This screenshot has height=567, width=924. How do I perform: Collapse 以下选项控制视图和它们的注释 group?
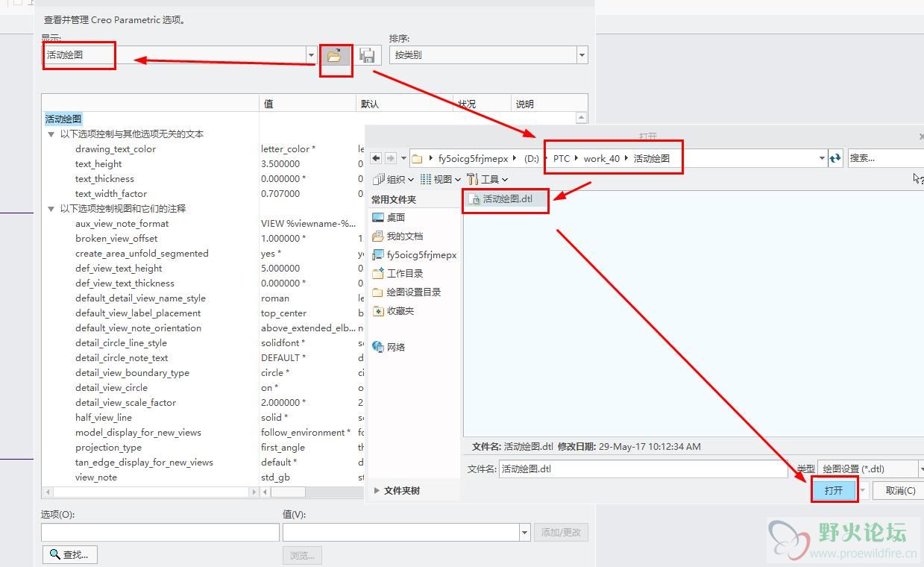(x=51, y=209)
